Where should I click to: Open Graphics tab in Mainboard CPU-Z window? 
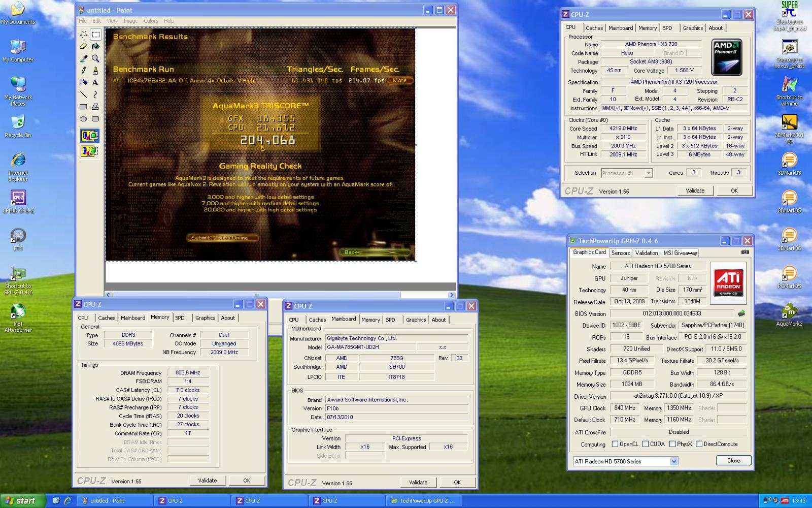coord(416,320)
